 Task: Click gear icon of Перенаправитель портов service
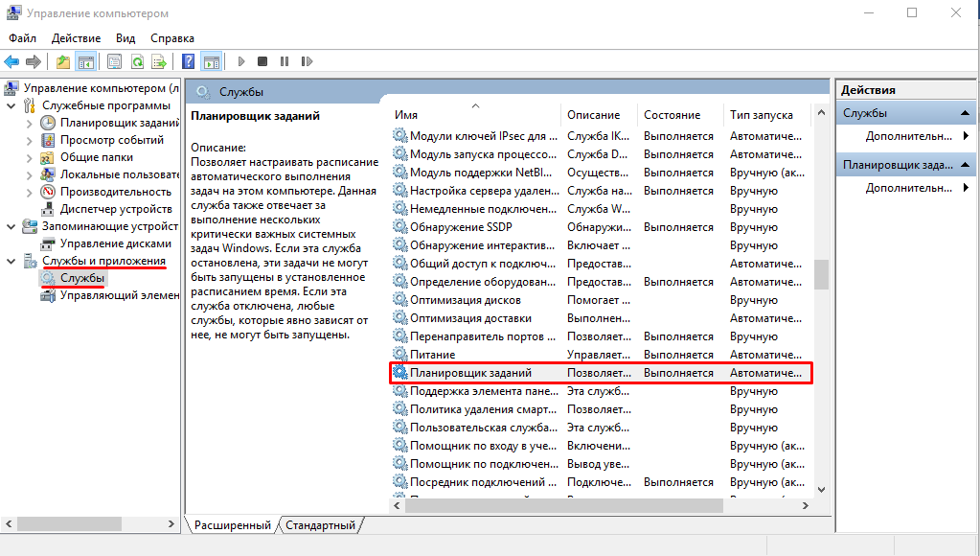pyautogui.click(x=400, y=336)
